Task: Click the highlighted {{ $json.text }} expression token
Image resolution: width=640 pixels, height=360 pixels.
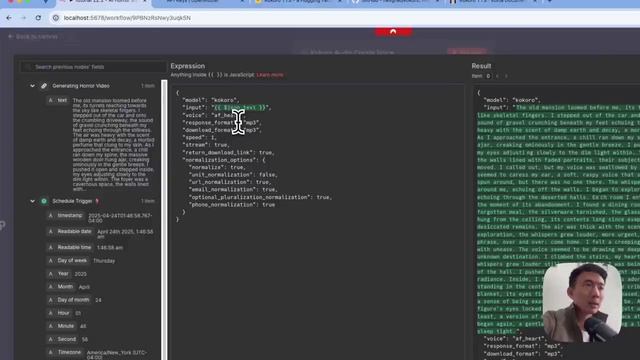Action: point(240,107)
